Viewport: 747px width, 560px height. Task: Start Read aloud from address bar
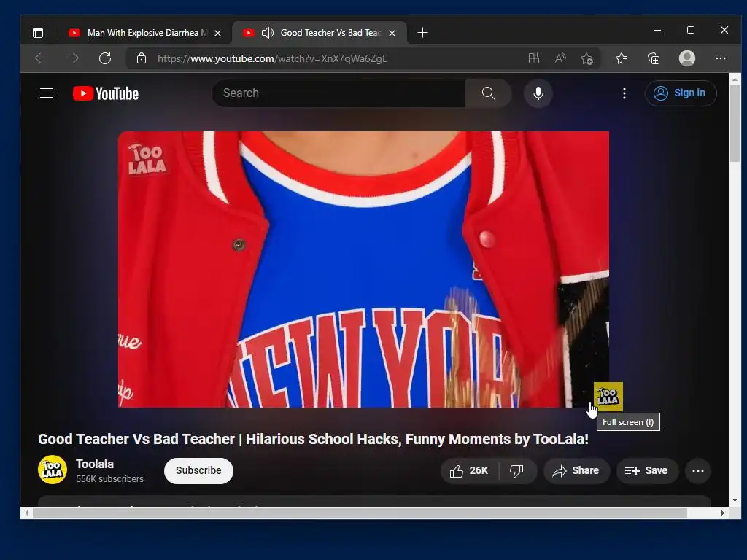pos(561,58)
